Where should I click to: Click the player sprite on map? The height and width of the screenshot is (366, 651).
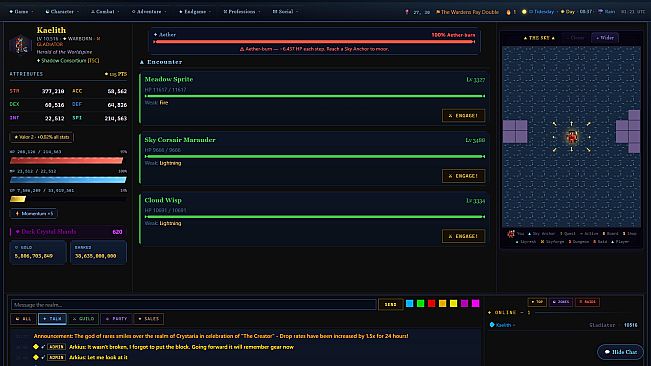(572, 137)
